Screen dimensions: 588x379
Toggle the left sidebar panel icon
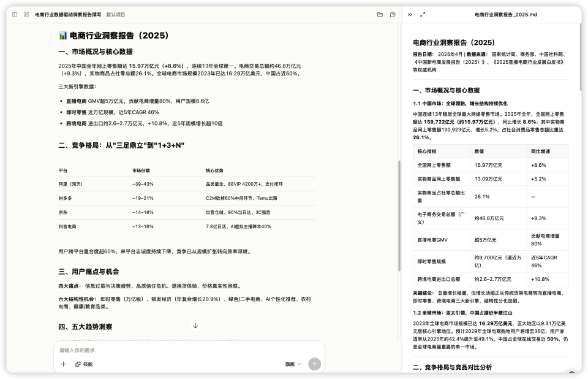pos(13,14)
